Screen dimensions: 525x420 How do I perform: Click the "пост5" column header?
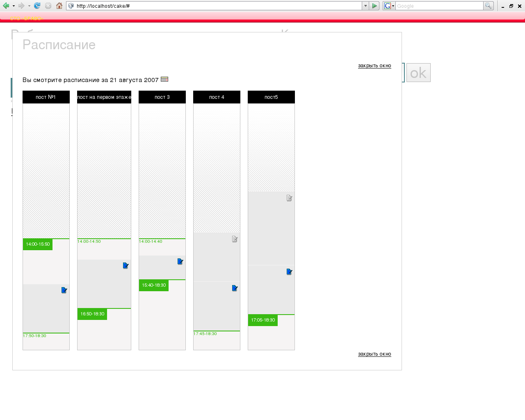click(271, 97)
